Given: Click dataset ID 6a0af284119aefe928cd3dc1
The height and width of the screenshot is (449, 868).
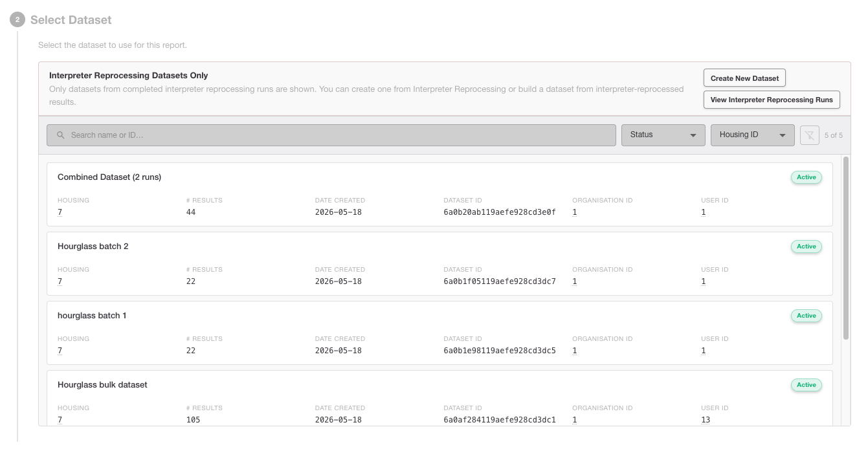Looking at the screenshot, I should (500, 420).
